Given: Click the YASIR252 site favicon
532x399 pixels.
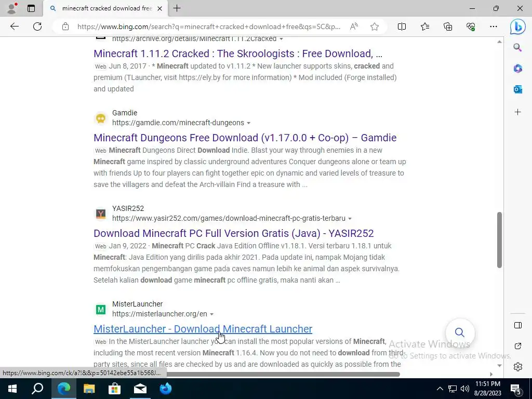Looking at the screenshot, I should point(101,214).
